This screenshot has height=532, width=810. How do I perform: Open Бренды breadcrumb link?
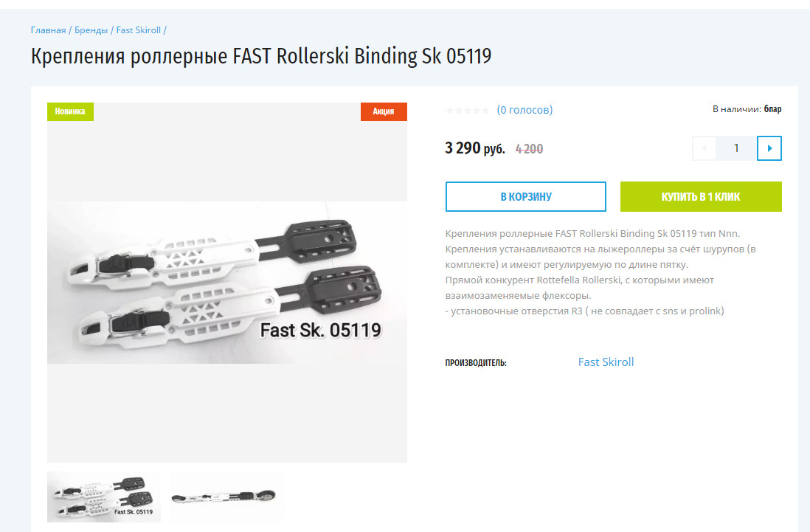click(x=91, y=30)
